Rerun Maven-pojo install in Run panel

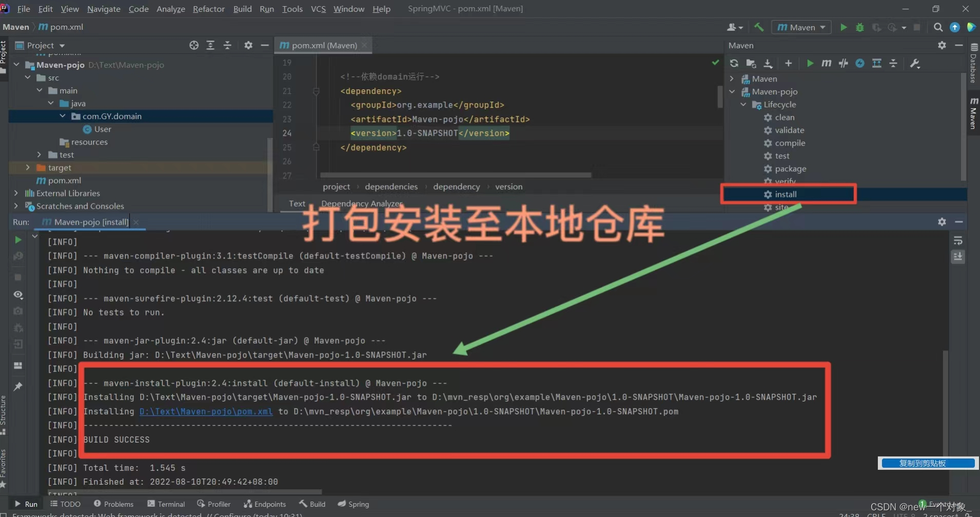pyautogui.click(x=18, y=240)
